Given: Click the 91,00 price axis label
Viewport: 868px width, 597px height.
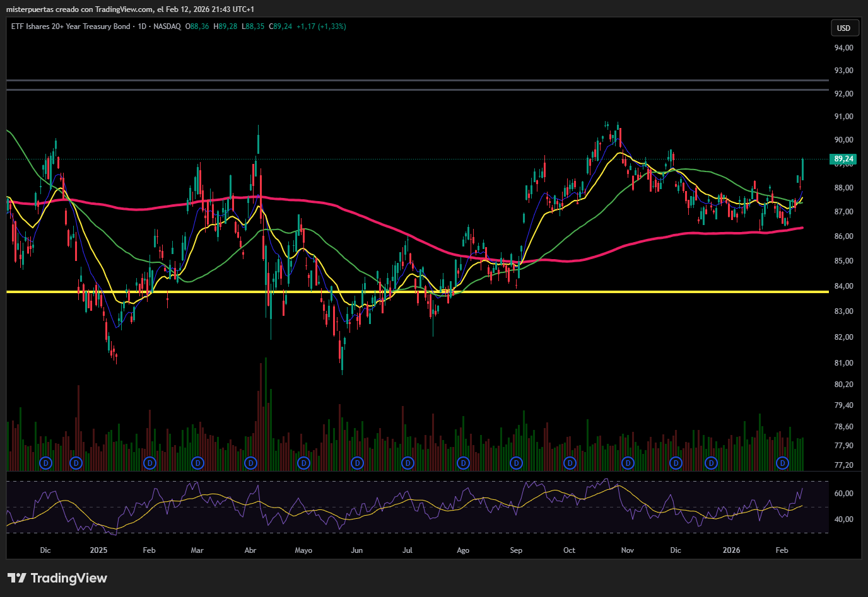Looking at the screenshot, I should click(x=843, y=116).
